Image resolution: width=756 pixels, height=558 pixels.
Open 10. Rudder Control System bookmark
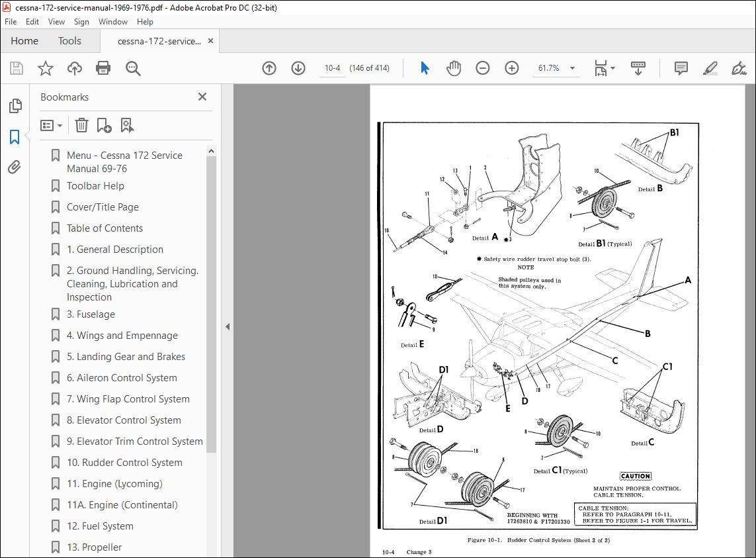coord(124,463)
